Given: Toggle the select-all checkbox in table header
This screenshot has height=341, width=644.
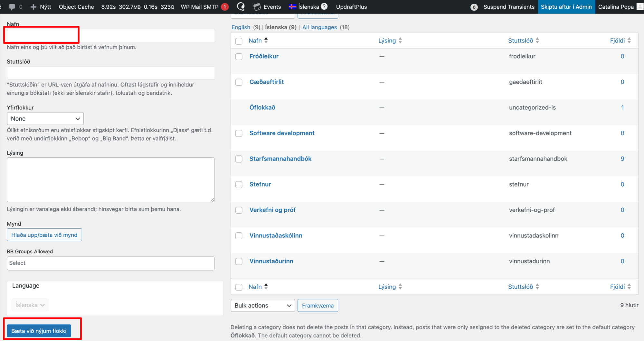Looking at the screenshot, I should pyautogui.click(x=239, y=41).
